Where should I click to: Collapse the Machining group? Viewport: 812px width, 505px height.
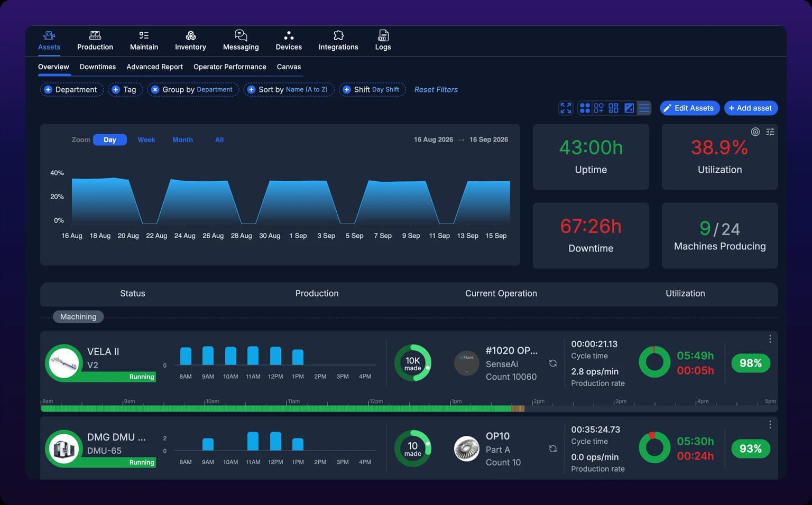coord(78,316)
